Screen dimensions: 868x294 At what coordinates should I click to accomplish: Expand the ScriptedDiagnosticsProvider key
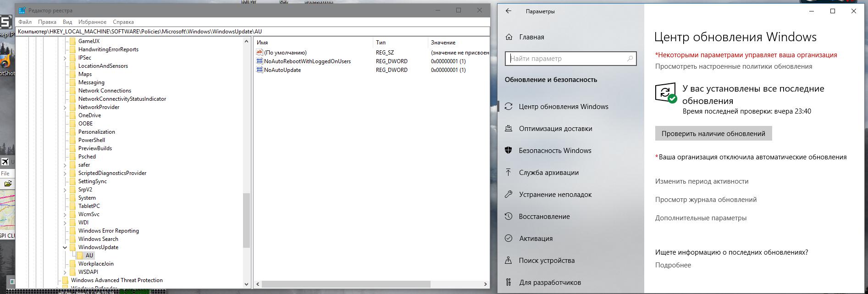(x=65, y=173)
